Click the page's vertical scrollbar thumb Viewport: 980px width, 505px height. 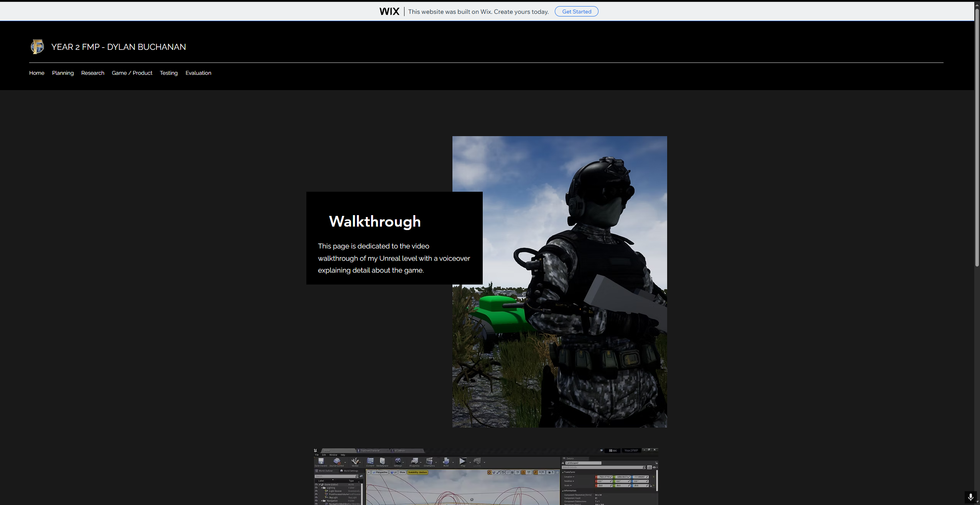click(977, 137)
